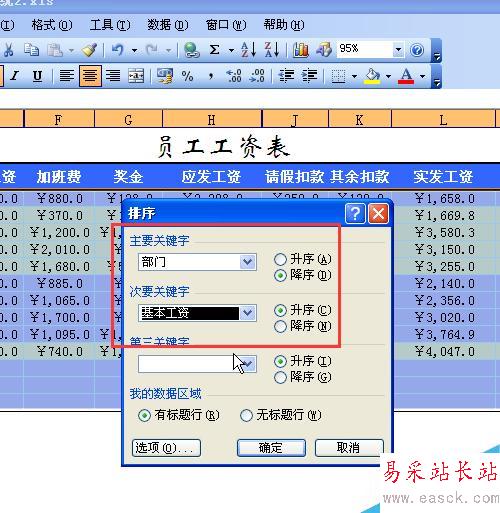Open the Undo history dropdown arrow
500x513 pixels.
(x=134, y=50)
